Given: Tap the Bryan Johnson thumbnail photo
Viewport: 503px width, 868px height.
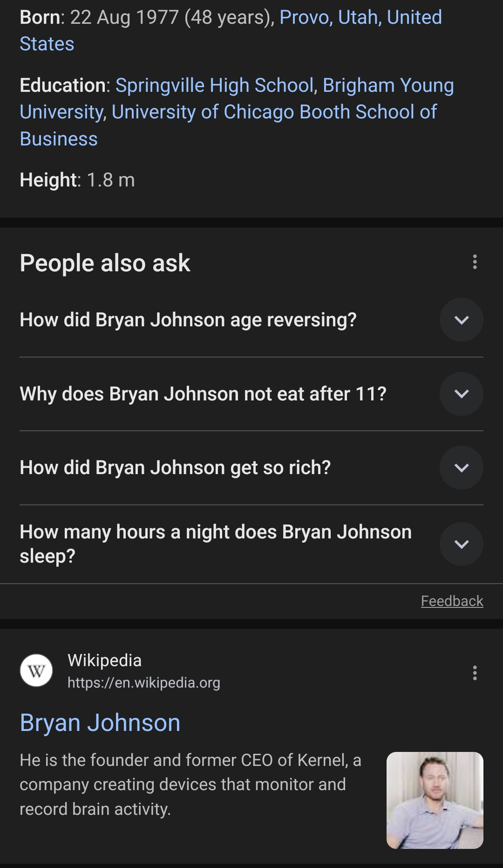Looking at the screenshot, I should coord(435,800).
